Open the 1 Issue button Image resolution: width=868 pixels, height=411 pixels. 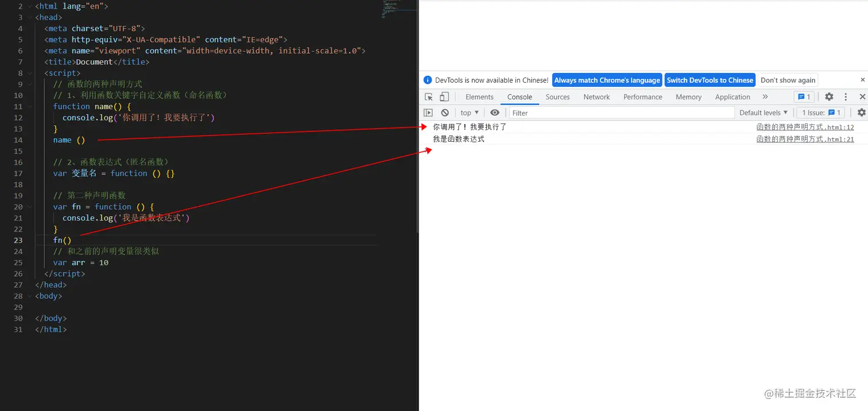click(x=821, y=113)
